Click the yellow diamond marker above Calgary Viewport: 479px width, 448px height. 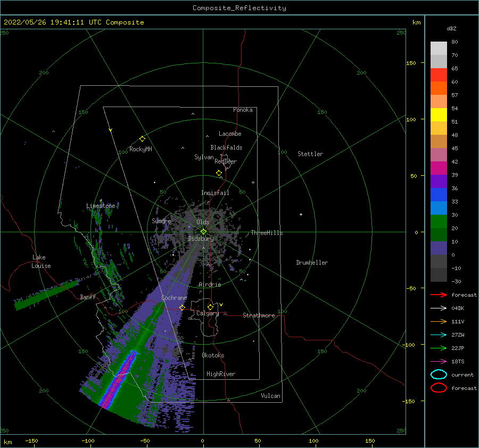tap(210, 307)
